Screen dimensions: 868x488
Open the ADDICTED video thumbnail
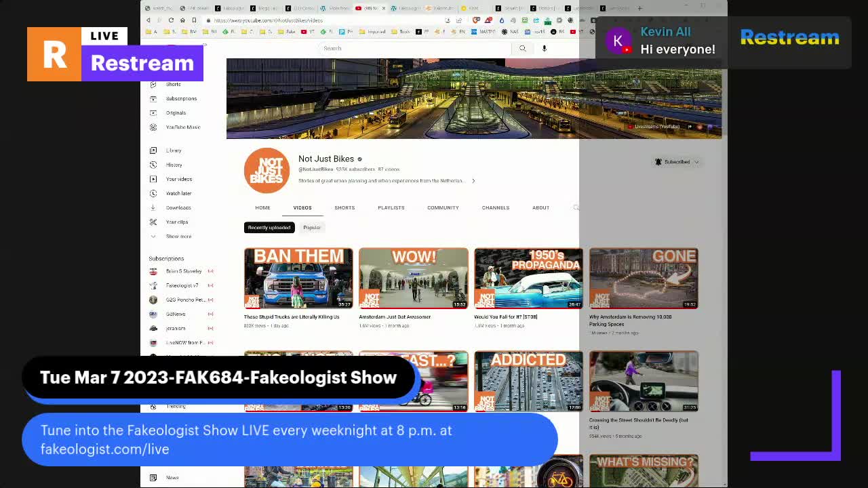click(x=528, y=381)
